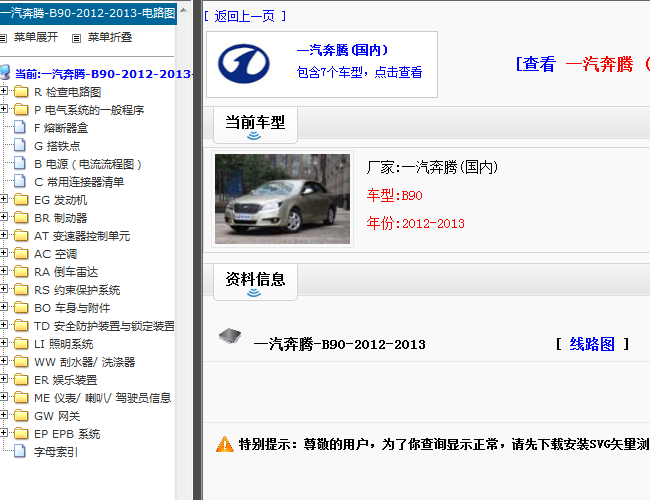Screen dimensions: 650x500
Task: Click folder icon for LI 照明系统
Action: click(21, 343)
